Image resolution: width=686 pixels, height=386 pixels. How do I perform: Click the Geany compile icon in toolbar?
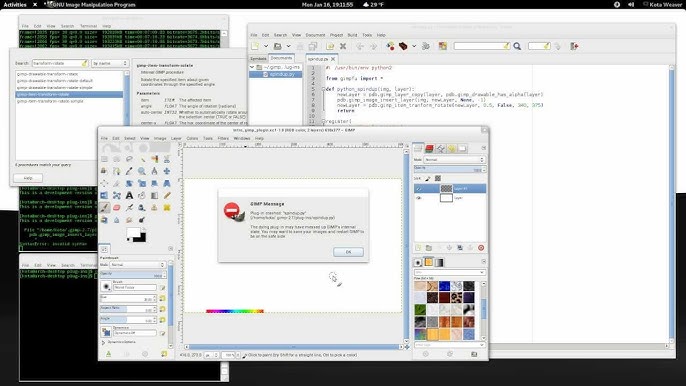390,46
